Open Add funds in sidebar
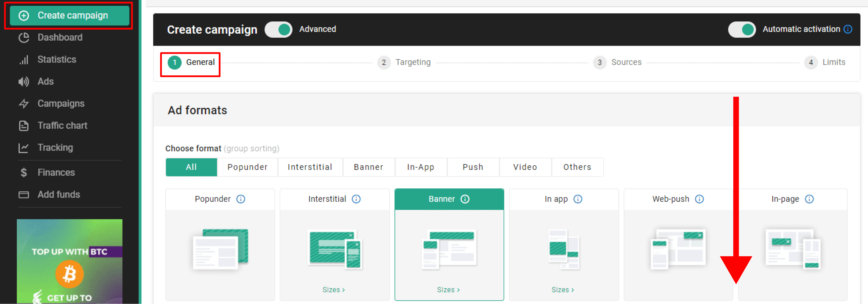 [x=59, y=194]
